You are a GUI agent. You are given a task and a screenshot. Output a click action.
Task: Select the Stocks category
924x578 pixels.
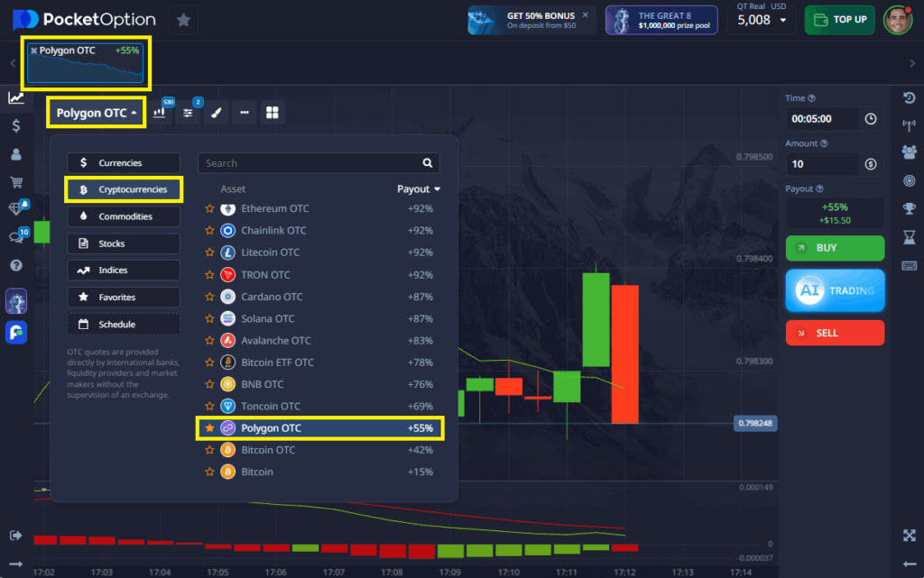123,243
